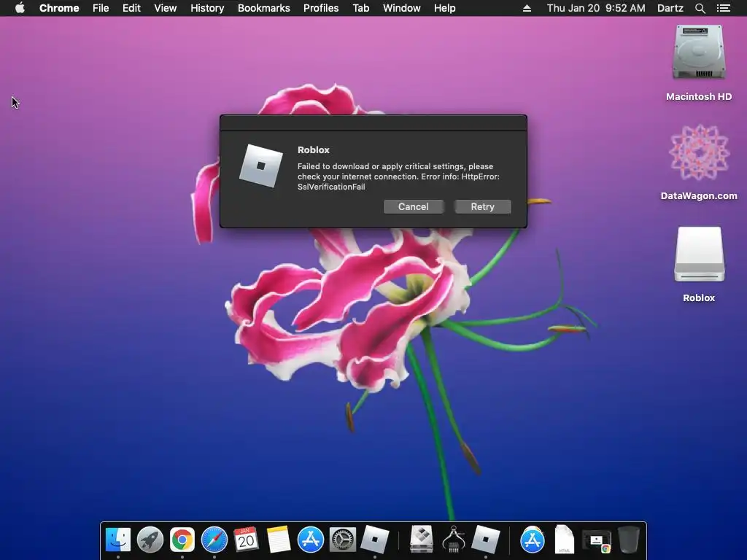
Task: Open Google Chrome from the Dock
Action: pos(182,540)
